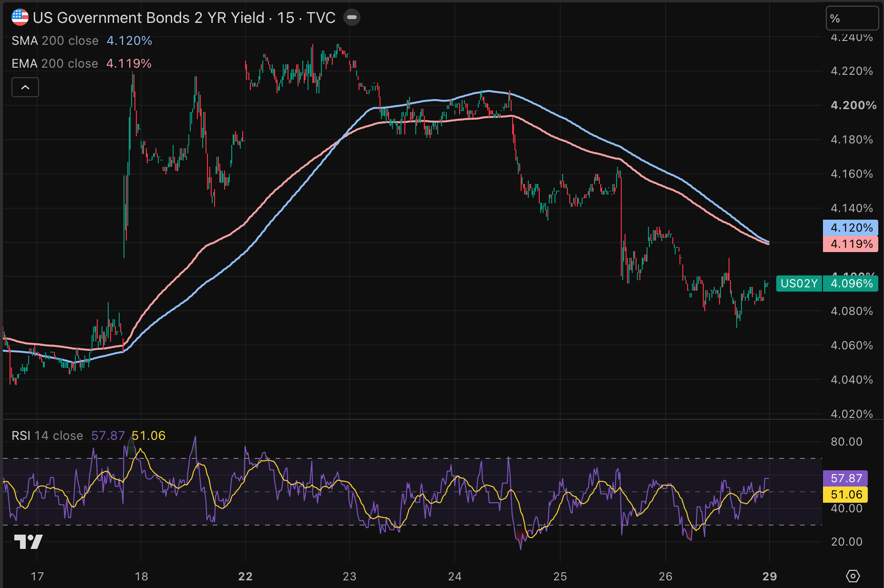Image resolution: width=884 pixels, height=588 pixels.
Task: Click date 18 on the time axis
Action: (141, 577)
